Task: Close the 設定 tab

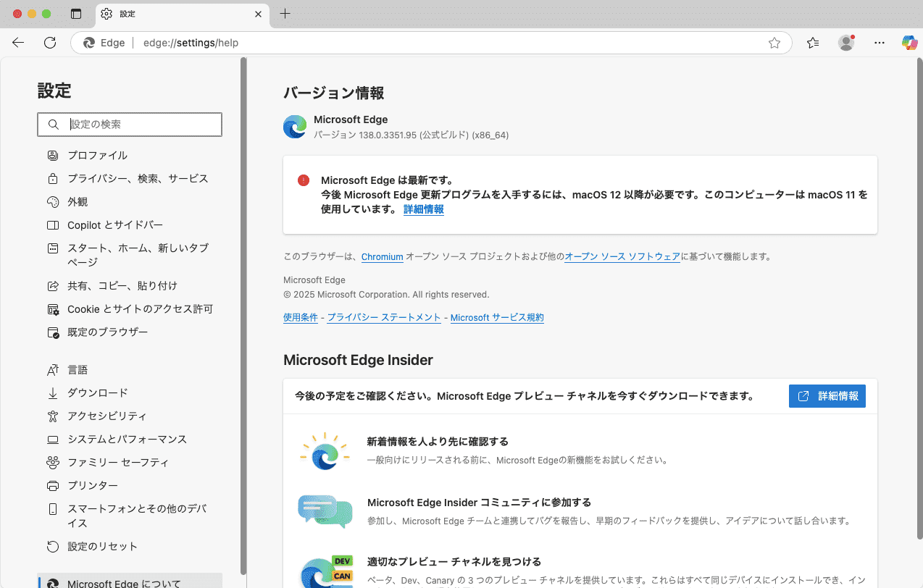Action: pos(259,14)
